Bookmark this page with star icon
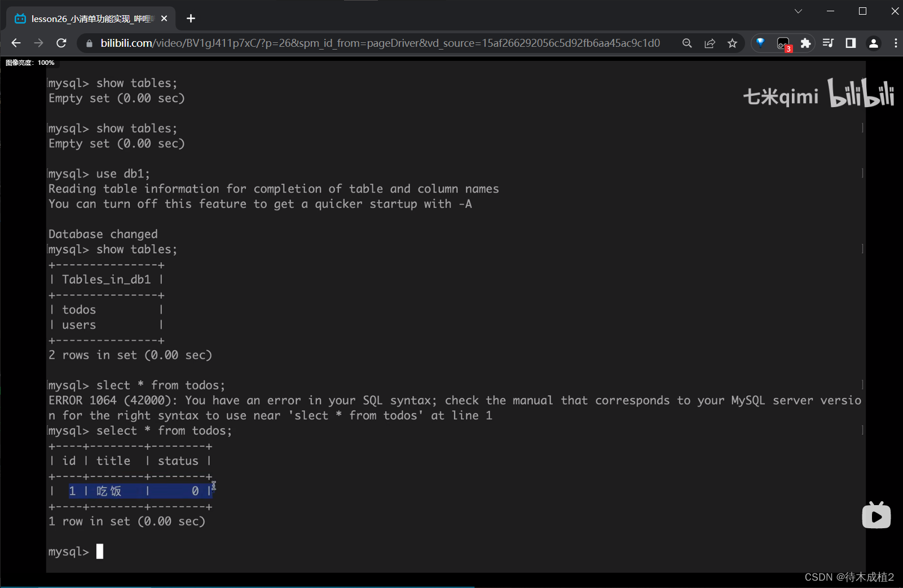Screen dimensions: 903x588 (732, 43)
